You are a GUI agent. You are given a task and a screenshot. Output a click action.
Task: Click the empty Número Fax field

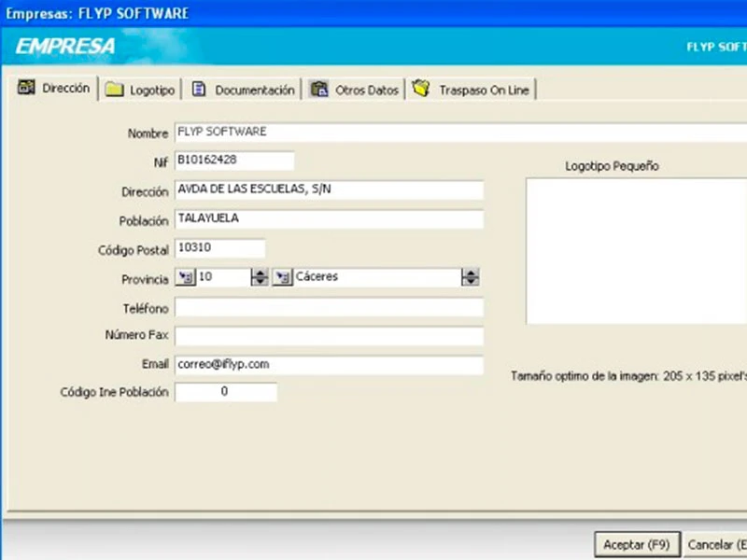330,336
